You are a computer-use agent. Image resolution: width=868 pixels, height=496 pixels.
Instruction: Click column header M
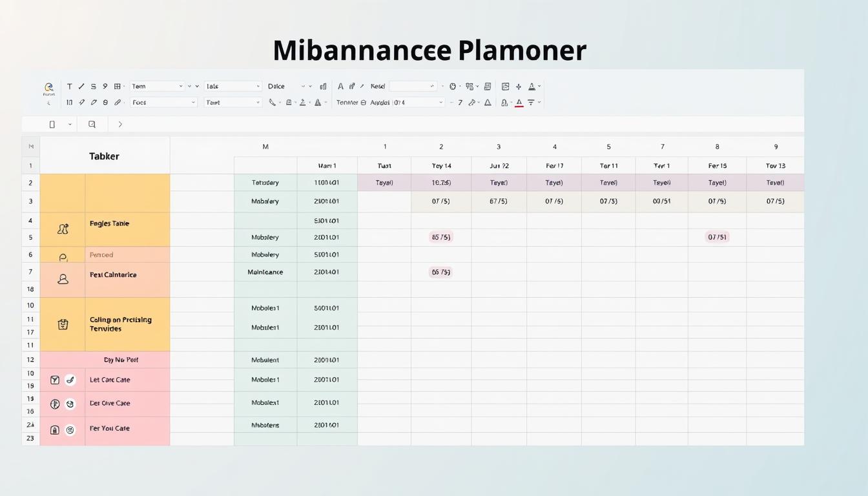(265, 147)
